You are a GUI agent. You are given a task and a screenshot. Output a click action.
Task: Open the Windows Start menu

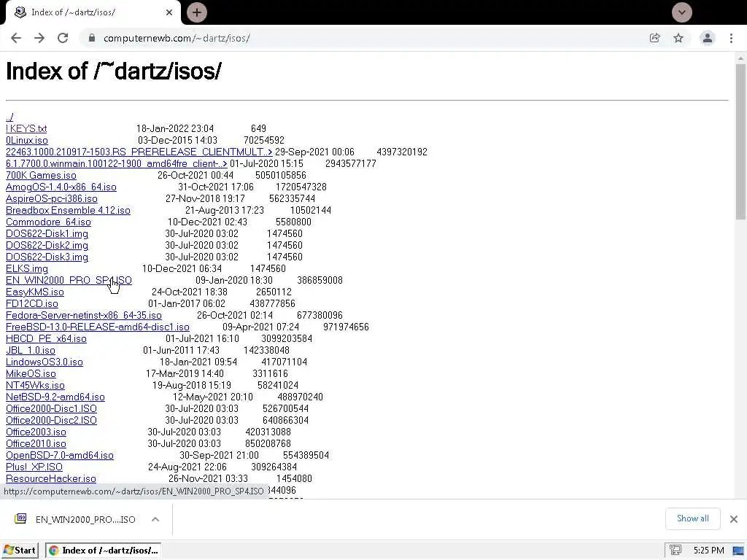coord(20,551)
